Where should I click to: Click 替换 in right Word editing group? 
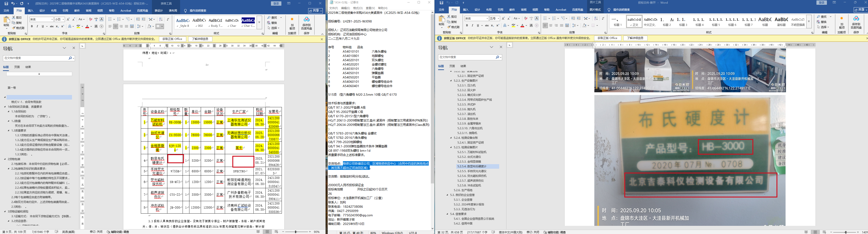(821, 22)
